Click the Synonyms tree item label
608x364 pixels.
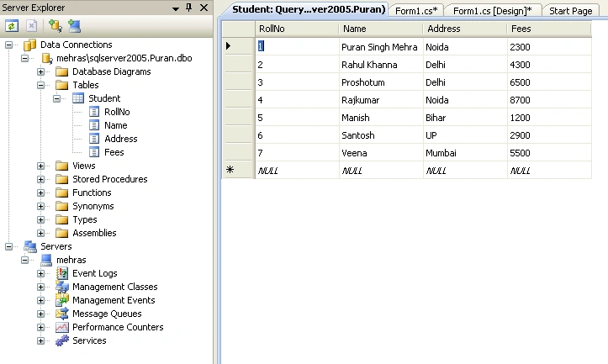pyautogui.click(x=93, y=206)
